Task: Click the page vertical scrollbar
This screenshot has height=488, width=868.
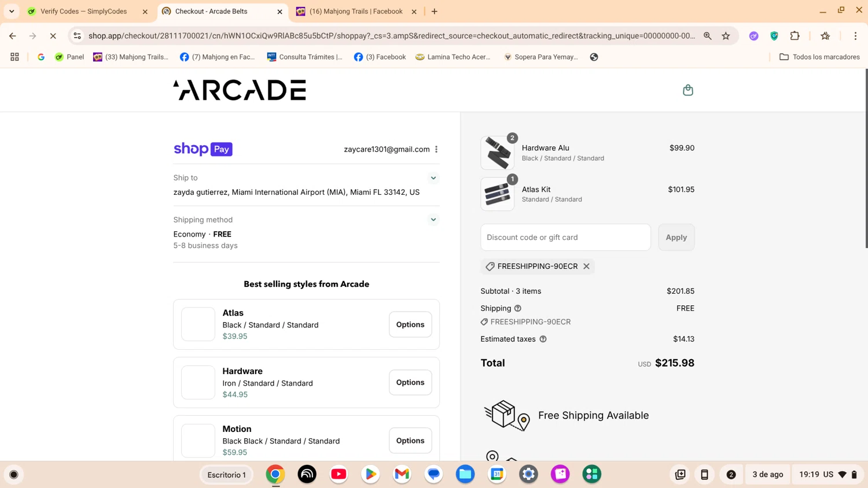Action: click(866, 159)
